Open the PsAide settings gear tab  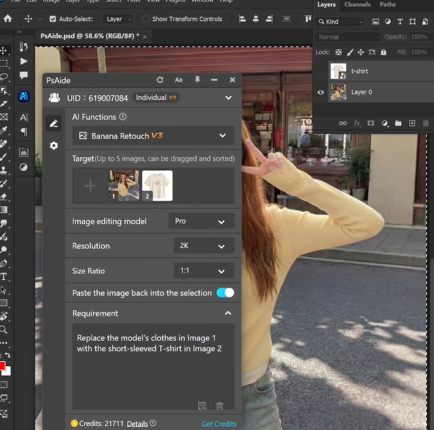point(54,146)
